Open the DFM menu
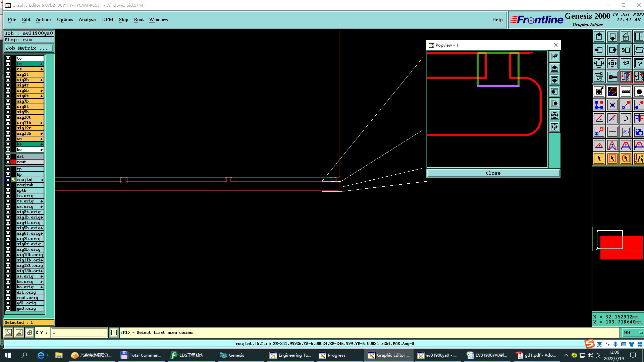The image size is (644, 362). pos(107,19)
